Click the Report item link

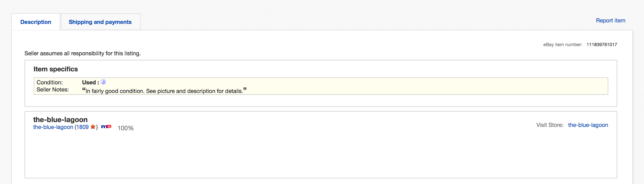click(x=611, y=20)
